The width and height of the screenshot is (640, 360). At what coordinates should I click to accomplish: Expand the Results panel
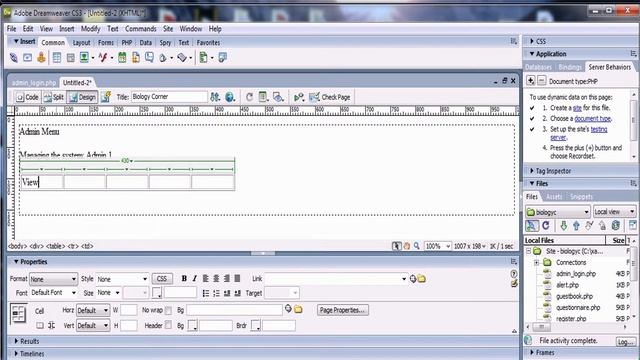(x=17, y=341)
